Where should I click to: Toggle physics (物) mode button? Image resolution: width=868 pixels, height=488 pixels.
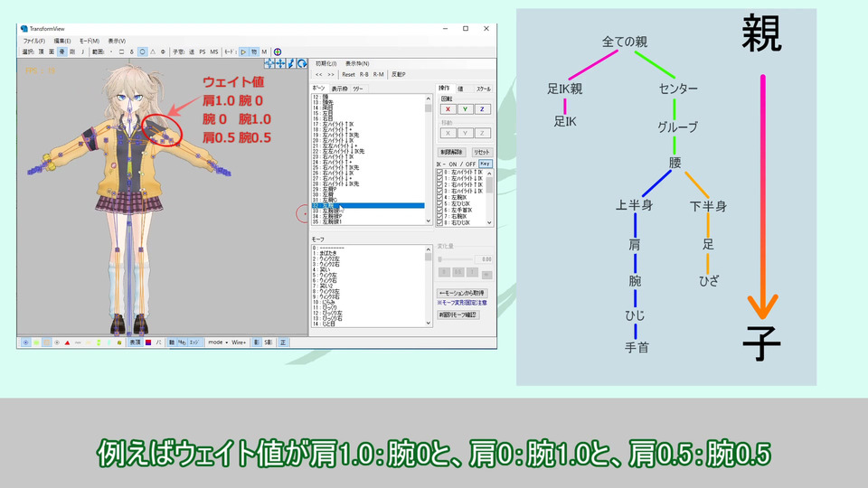click(254, 52)
